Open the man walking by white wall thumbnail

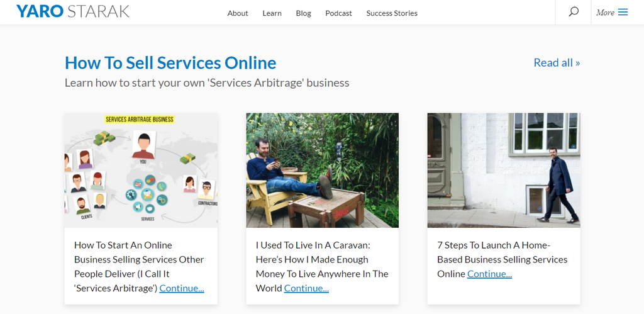(503, 170)
